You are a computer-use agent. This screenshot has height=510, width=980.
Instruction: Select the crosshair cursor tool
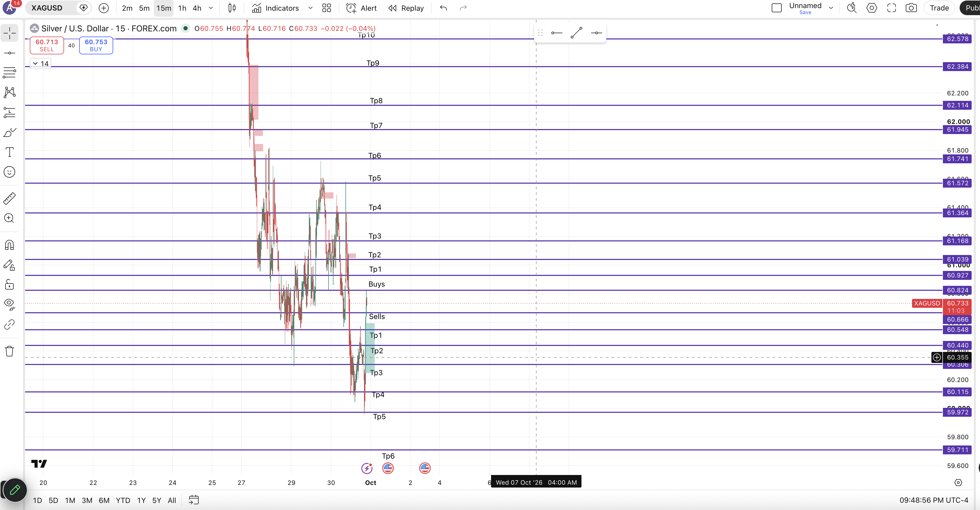pos(9,33)
